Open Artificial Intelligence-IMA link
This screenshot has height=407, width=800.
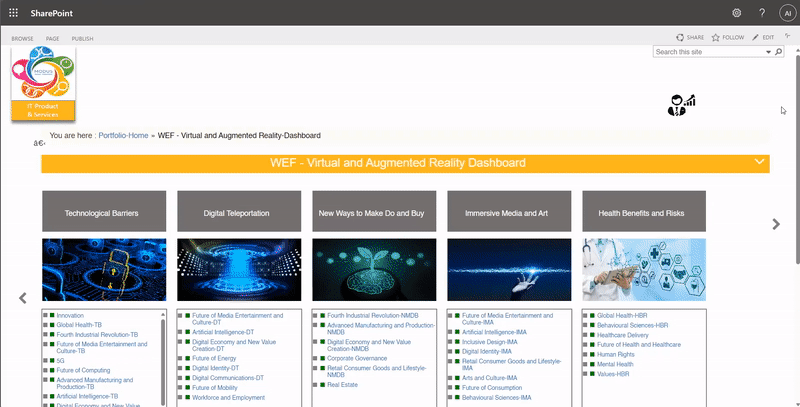click(x=494, y=332)
